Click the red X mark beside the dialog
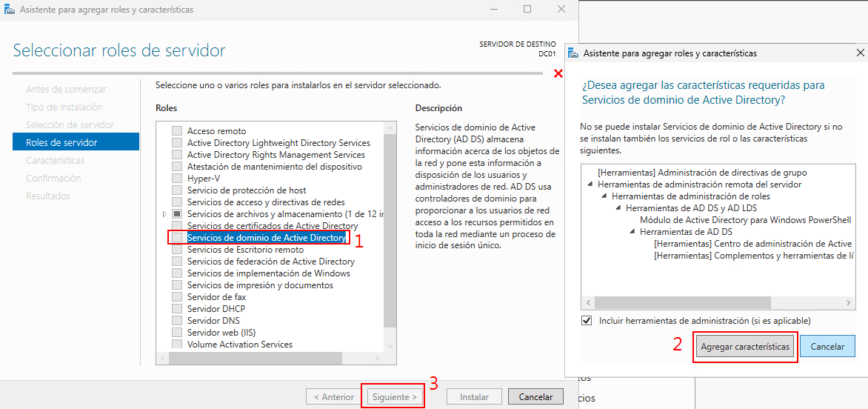The width and height of the screenshot is (868, 409). [x=558, y=73]
